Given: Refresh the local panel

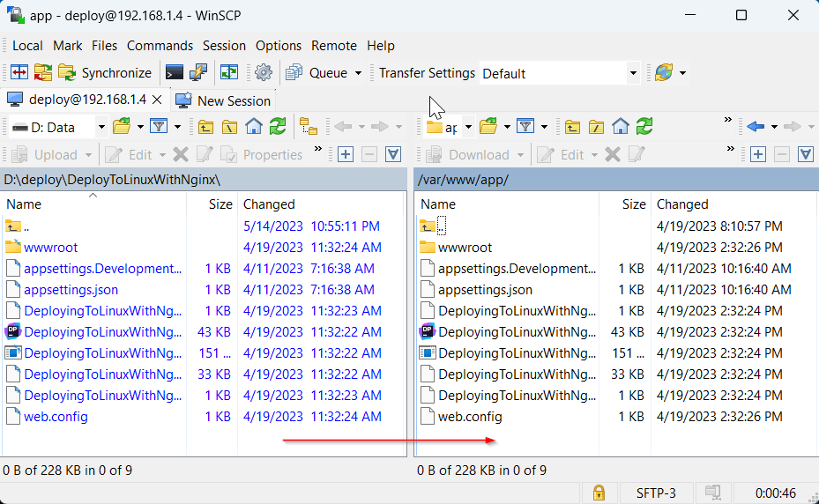Looking at the screenshot, I should tap(278, 127).
